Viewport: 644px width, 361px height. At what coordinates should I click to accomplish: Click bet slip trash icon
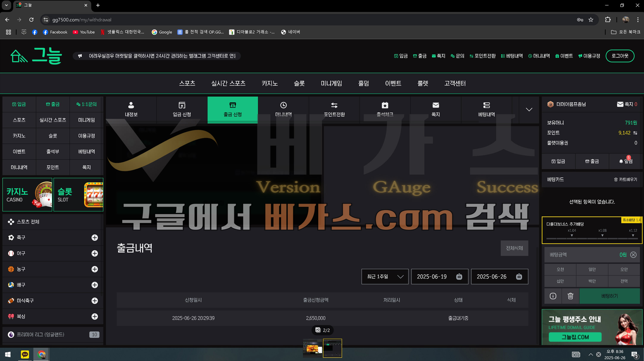pos(570,296)
